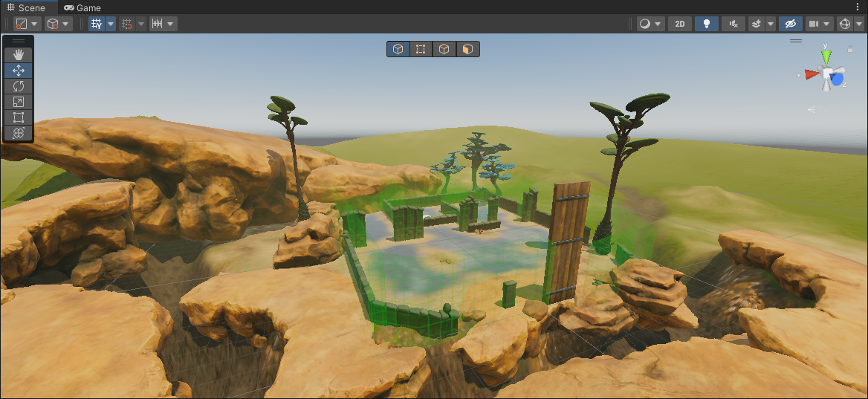The image size is (868, 399).
Task: Click the Persp projection label
Action: (x=826, y=109)
